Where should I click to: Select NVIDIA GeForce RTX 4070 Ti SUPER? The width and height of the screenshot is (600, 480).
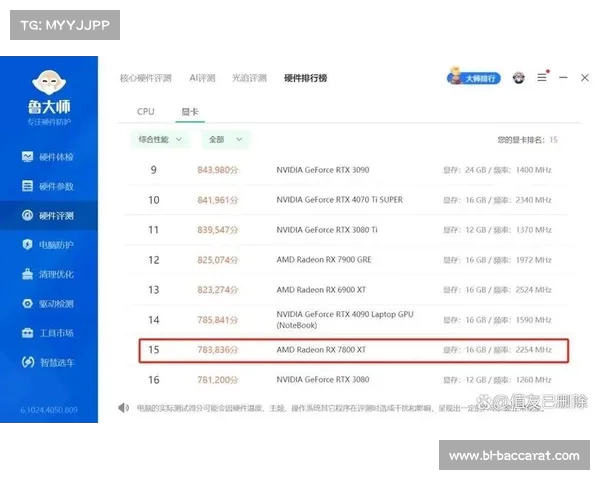[x=339, y=200]
